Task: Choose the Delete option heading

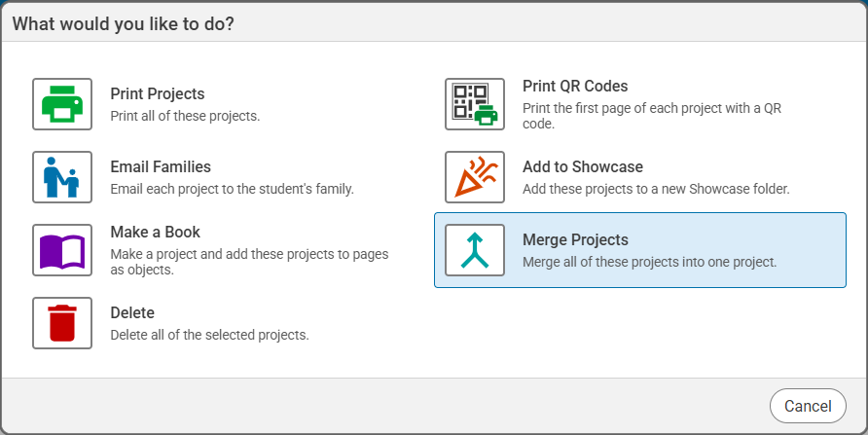Action: (x=132, y=313)
